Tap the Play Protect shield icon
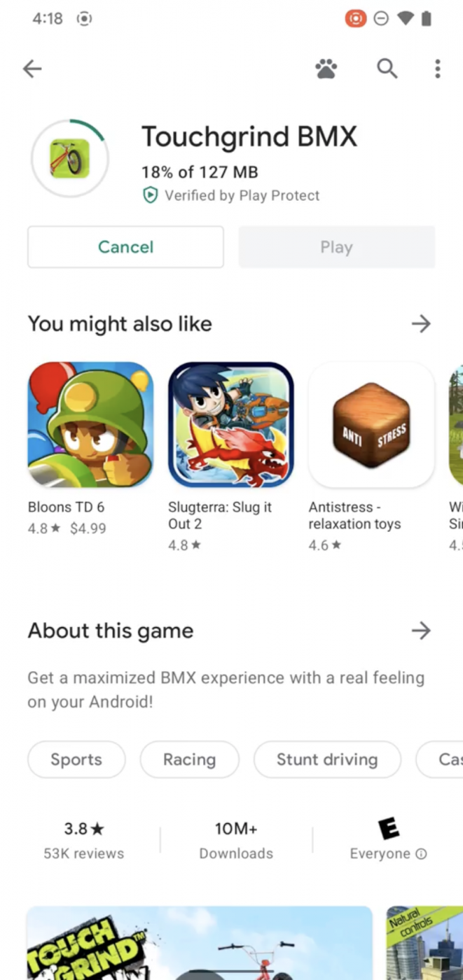 tap(150, 195)
